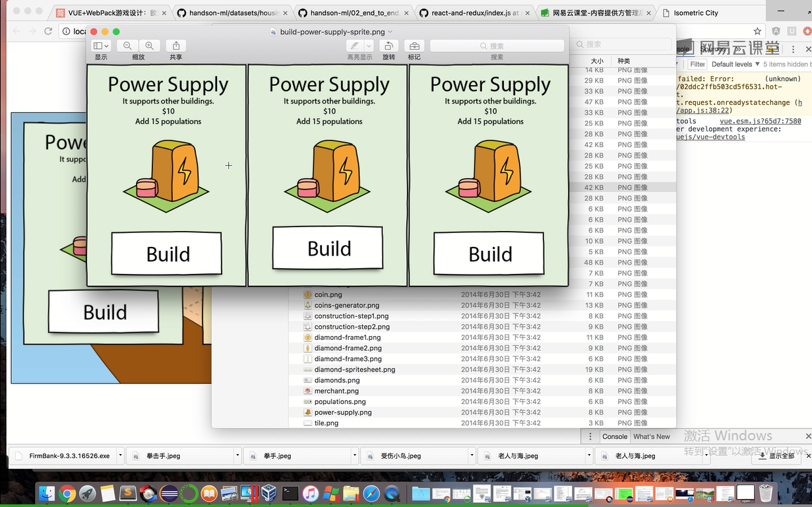This screenshot has width=812, height=507.
Task: Open options arrow for 拳手.jpeg
Action: tap(355, 456)
